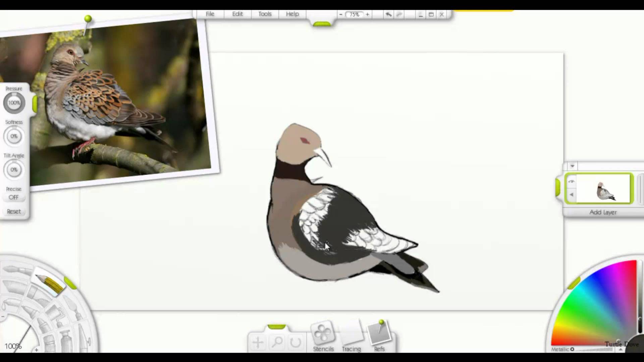This screenshot has height=362, width=644.
Task: Toggle Precise mode OFF button
Action: (14, 197)
